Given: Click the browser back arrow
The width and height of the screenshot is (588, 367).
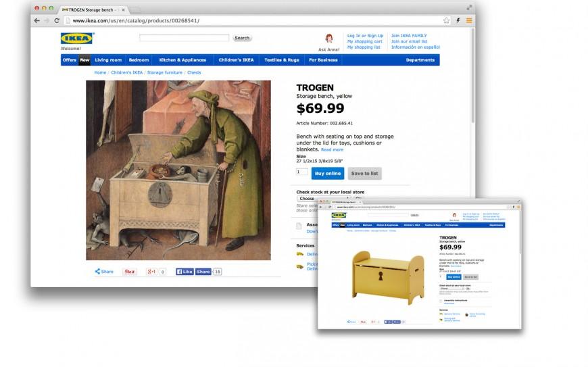Looking at the screenshot, I should [36, 21].
